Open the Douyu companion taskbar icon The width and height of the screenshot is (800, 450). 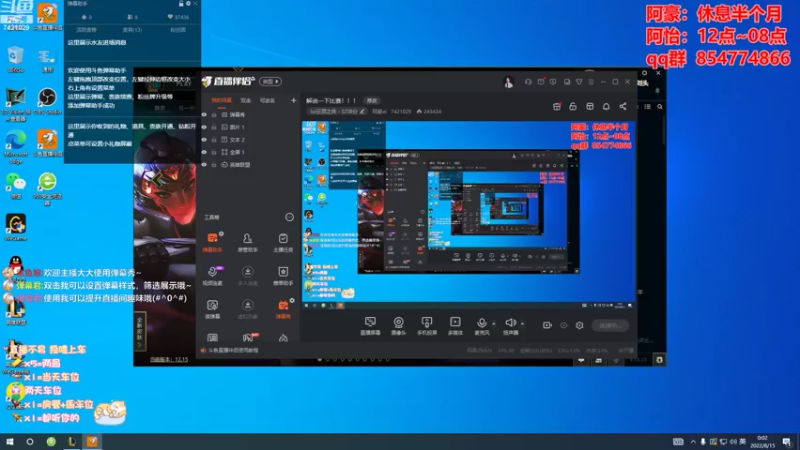click(92, 442)
